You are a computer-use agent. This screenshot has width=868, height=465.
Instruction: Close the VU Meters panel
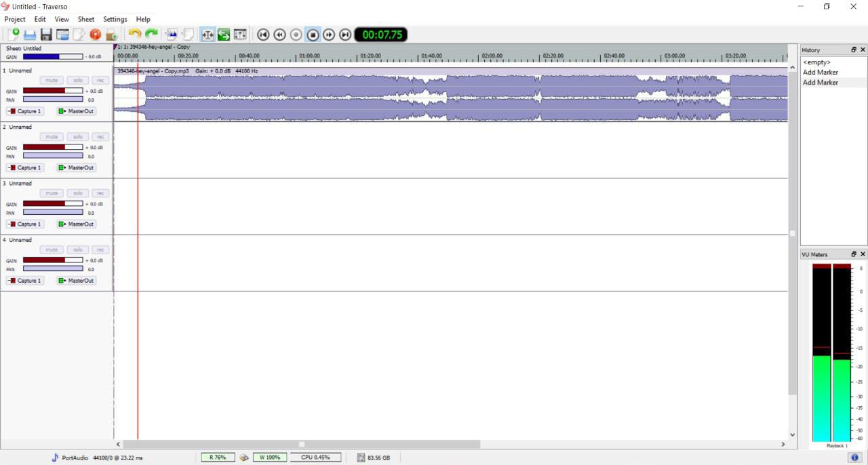pos(863,254)
